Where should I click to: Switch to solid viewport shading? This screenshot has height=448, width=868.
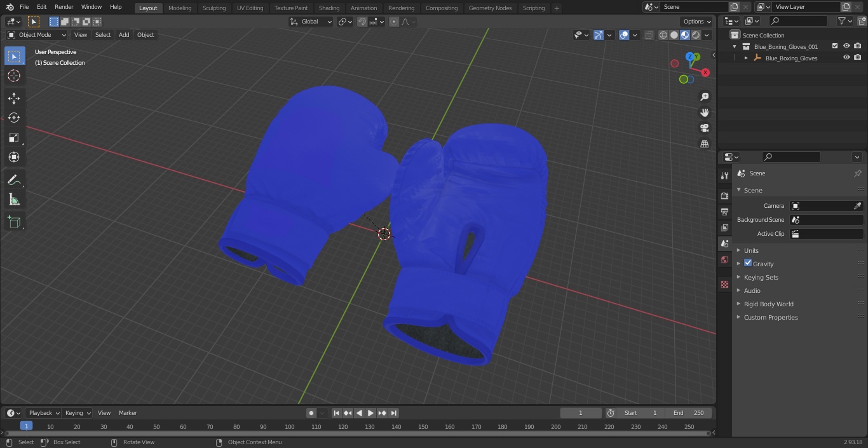click(674, 35)
